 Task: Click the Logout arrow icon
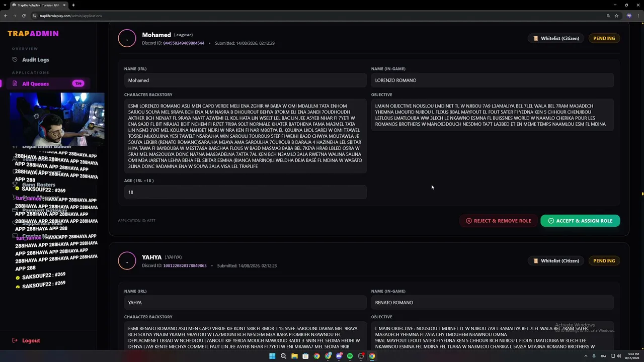pos(15,340)
